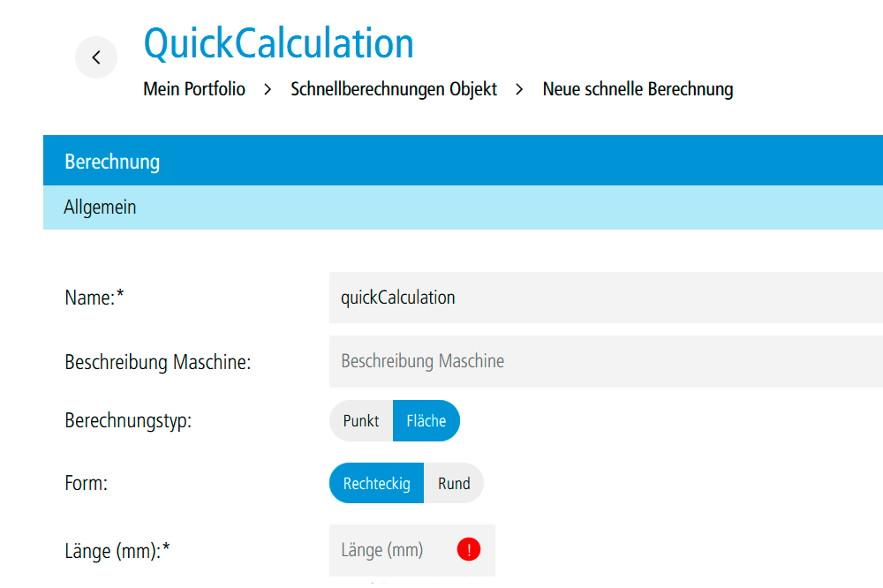Viewport: 883px width, 588px height.
Task: Click the QuickCalculation page title
Action: [x=278, y=42]
